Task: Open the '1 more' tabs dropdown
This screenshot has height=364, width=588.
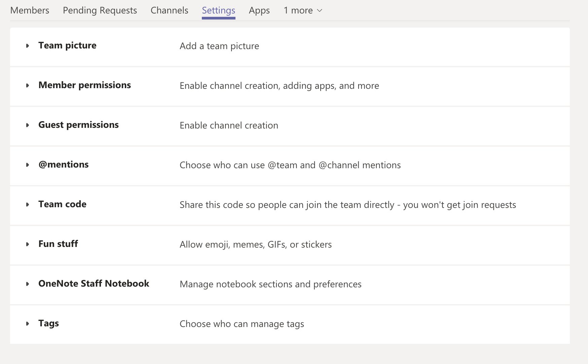Action: coord(303,10)
